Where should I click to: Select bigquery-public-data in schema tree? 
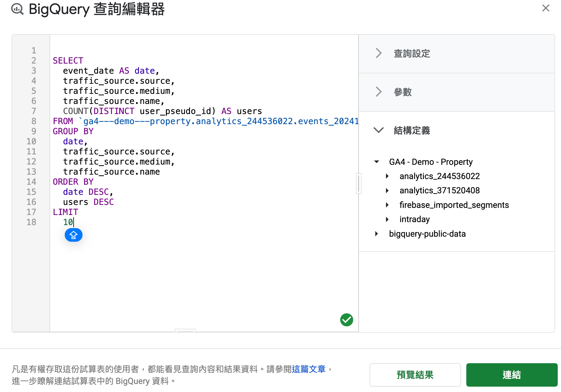tap(427, 234)
